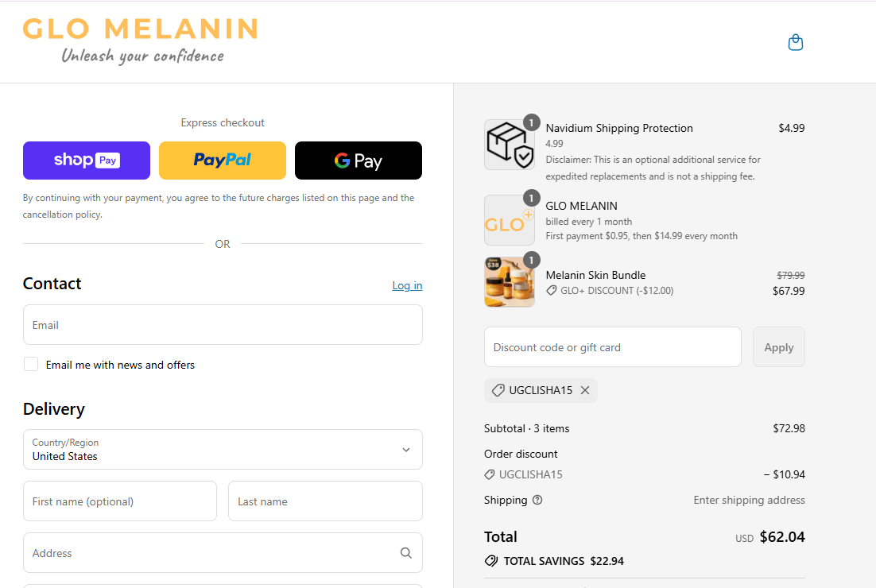
Task: Click the Apply discount button
Action: click(x=779, y=347)
